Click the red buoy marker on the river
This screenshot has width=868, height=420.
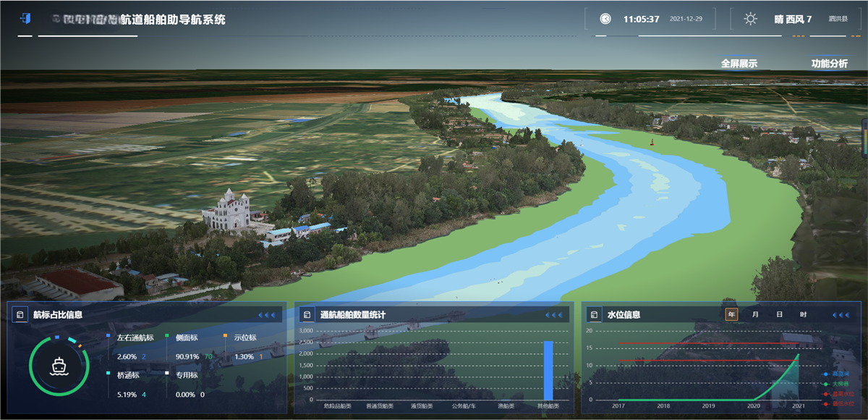point(652,143)
